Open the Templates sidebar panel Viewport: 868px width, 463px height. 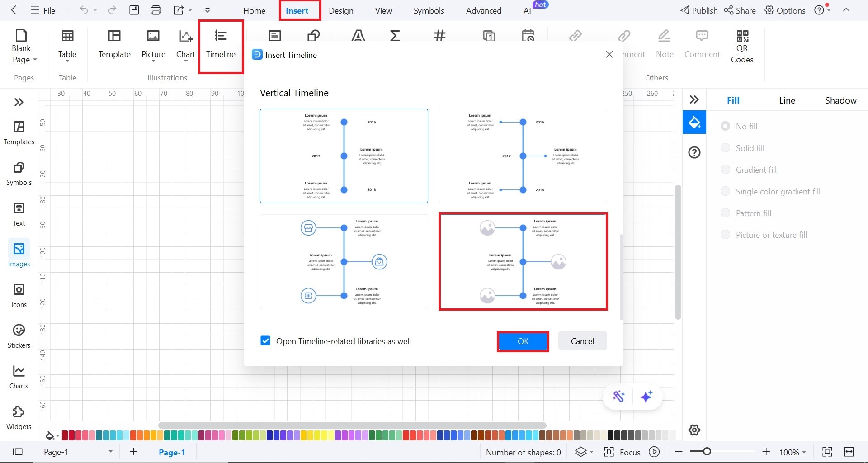click(19, 133)
